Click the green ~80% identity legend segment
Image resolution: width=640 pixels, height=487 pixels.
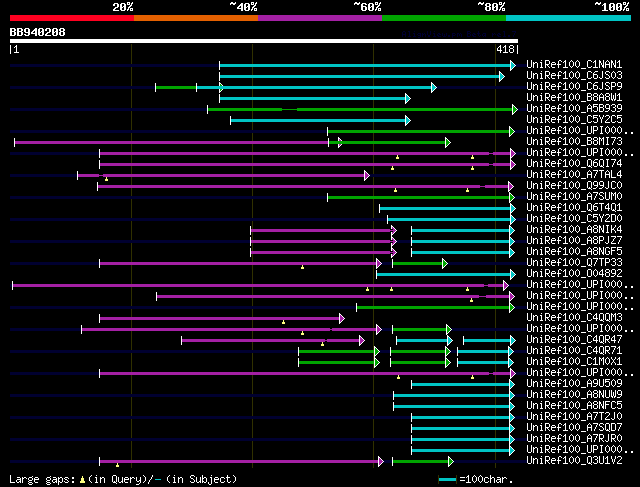click(x=444, y=18)
